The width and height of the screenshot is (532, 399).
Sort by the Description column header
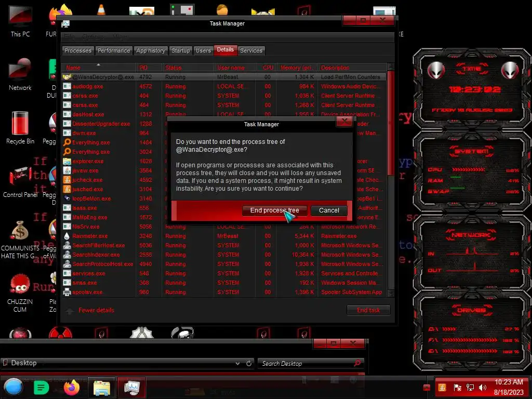(x=352, y=68)
